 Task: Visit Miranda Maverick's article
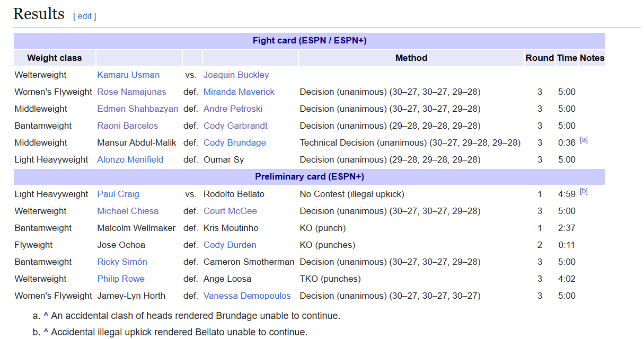(x=239, y=92)
